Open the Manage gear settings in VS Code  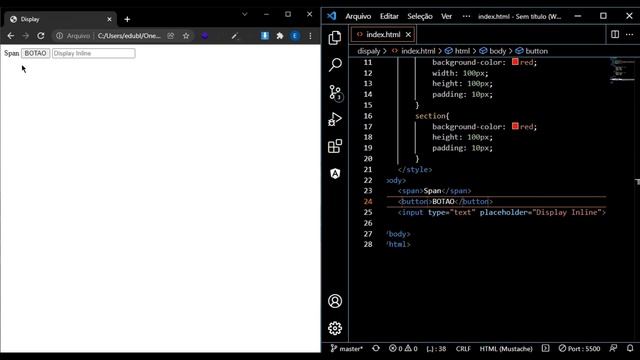(335, 328)
